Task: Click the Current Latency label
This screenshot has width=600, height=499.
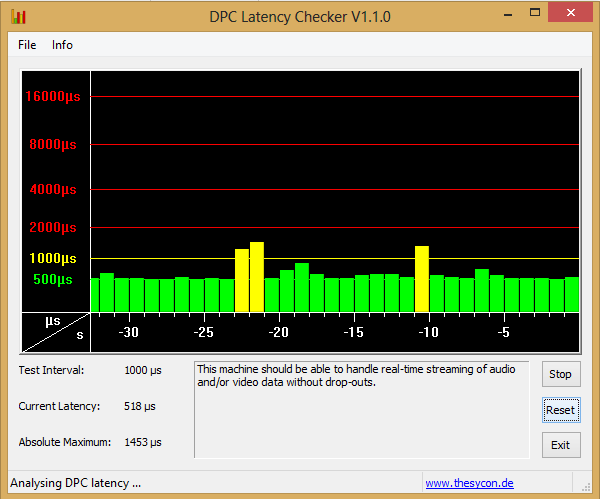Action: pos(59,406)
